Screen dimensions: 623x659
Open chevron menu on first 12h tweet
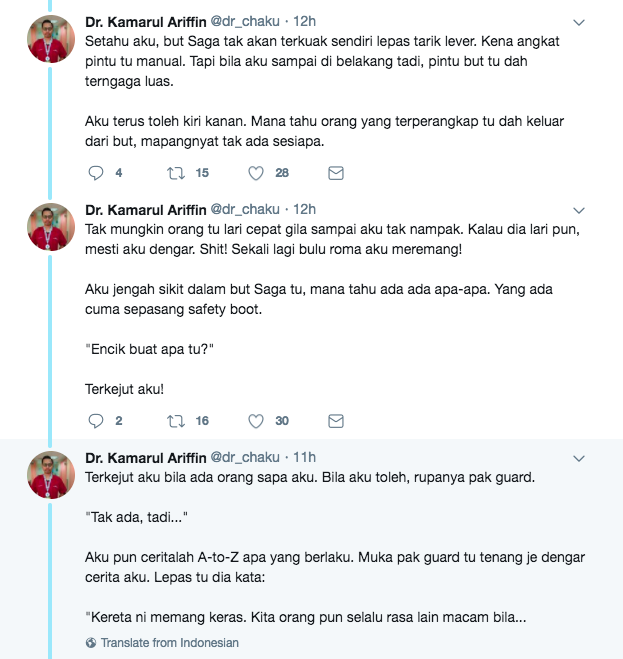click(x=579, y=22)
